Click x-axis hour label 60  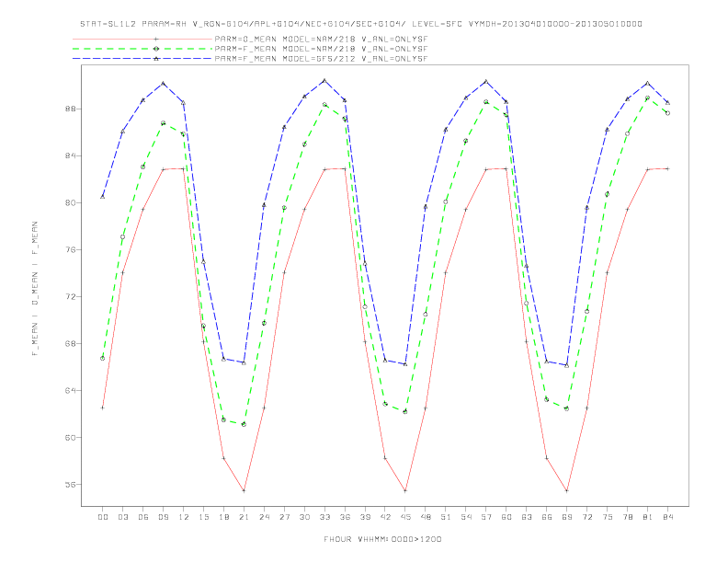[506, 517]
